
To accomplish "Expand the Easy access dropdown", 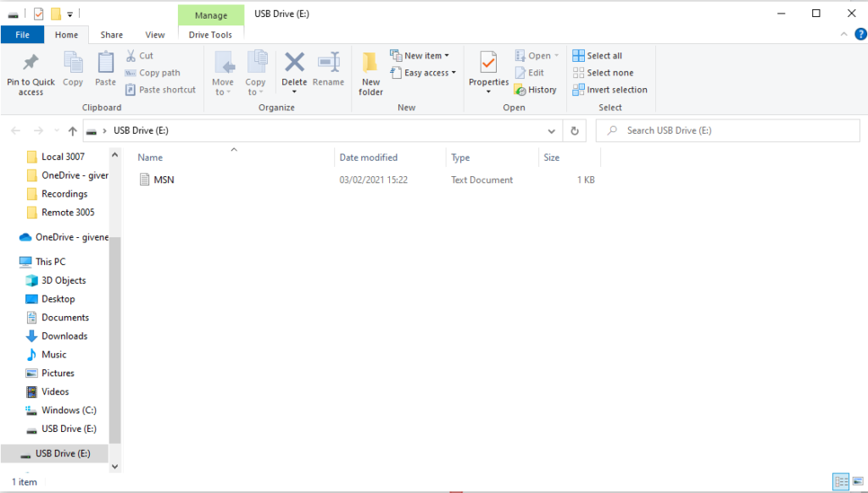I will coord(423,73).
